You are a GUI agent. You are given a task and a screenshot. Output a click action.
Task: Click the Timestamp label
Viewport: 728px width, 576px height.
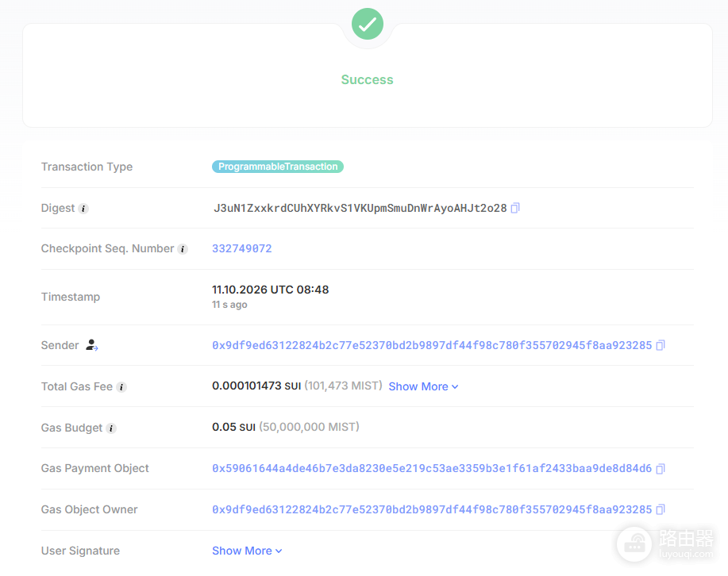[71, 297]
